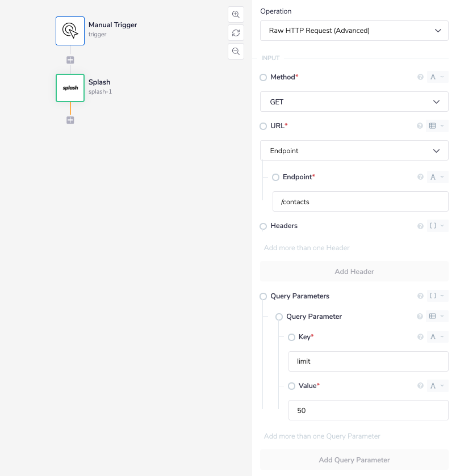Toggle the radio circle beside Headers
The height and width of the screenshot is (476, 456).
tap(263, 226)
